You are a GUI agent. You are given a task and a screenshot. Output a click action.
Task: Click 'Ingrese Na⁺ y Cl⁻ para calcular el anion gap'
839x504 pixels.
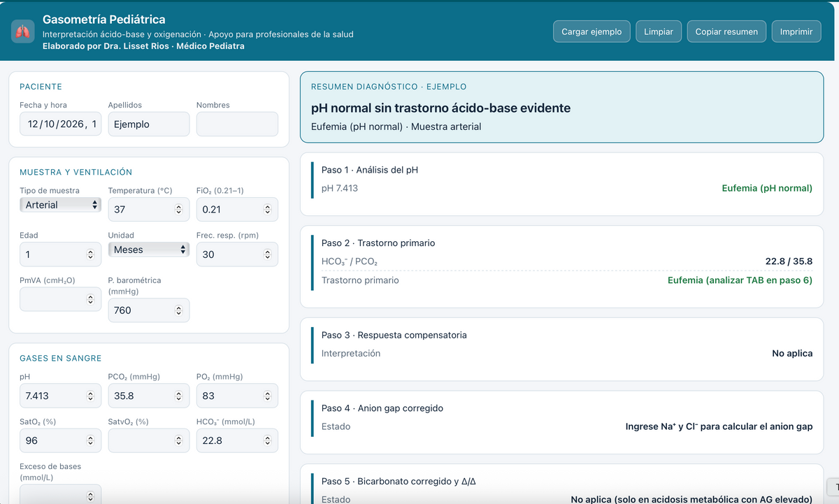[719, 426]
